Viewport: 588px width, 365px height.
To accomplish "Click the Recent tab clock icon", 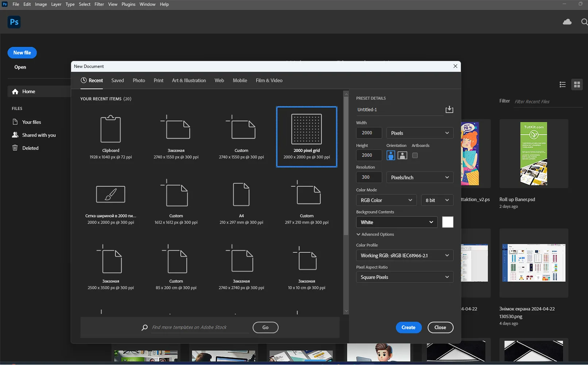I will point(84,80).
